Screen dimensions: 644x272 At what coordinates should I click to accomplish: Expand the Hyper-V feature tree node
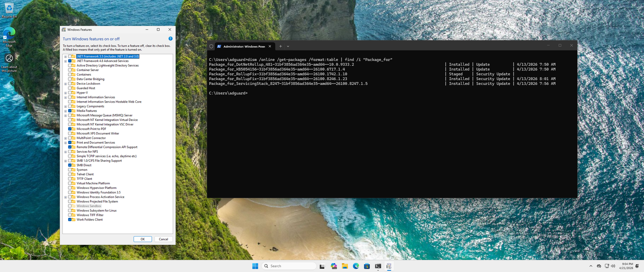point(65,93)
